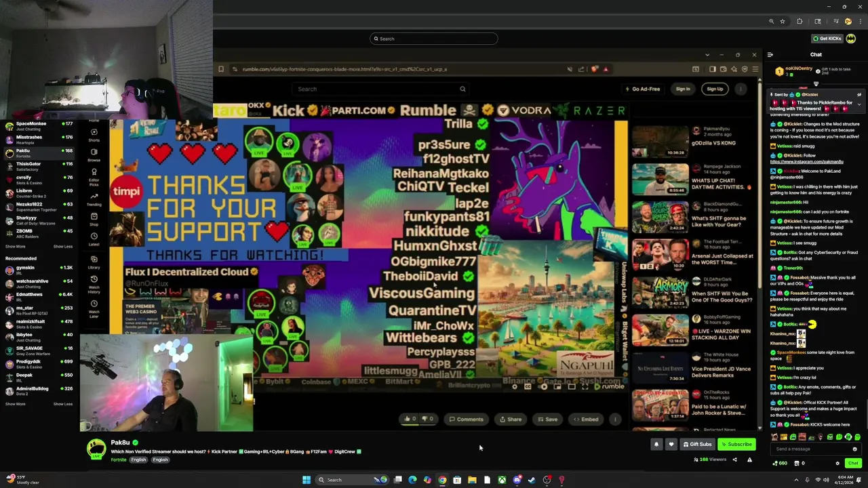Image resolution: width=868 pixels, height=488 pixels.
Task: Click Show Less under Recommended list
Action: tap(63, 404)
